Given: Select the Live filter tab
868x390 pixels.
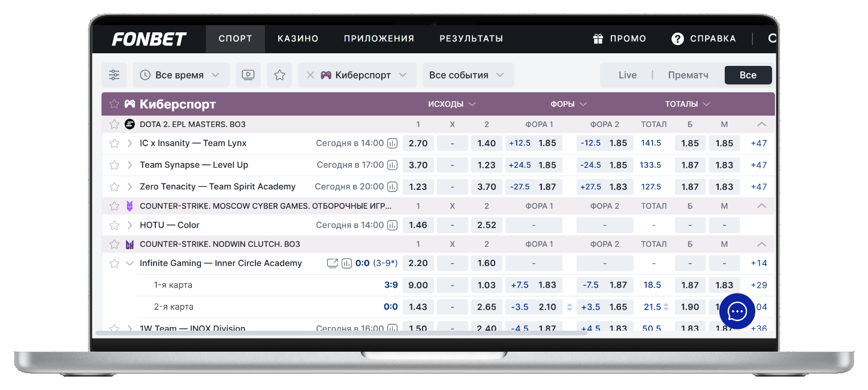Looking at the screenshot, I should [x=628, y=75].
